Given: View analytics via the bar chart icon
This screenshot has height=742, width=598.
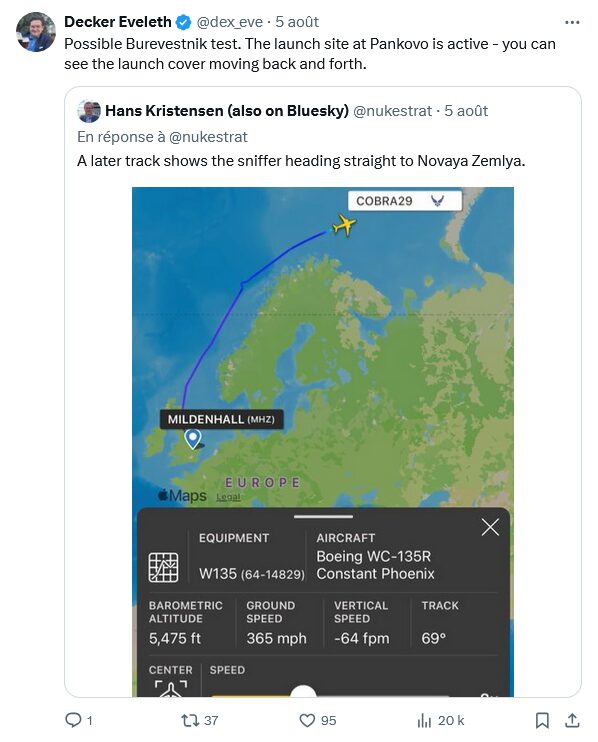Looking at the screenshot, I should click(424, 721).
